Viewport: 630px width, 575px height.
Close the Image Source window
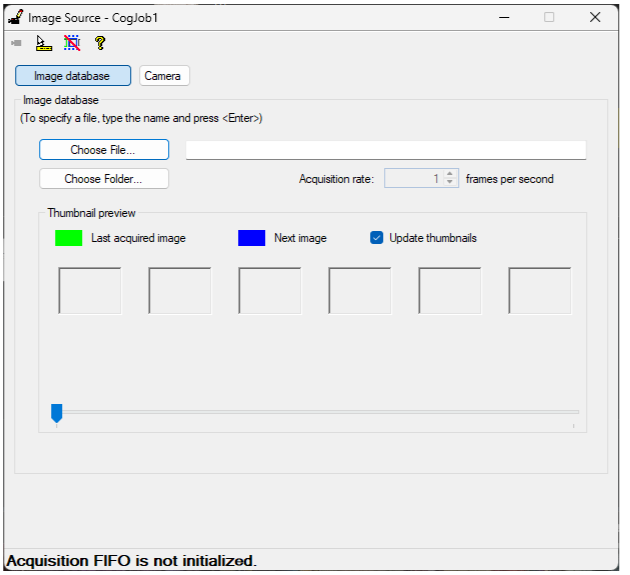pyautogui.click(x=595, y=17)
